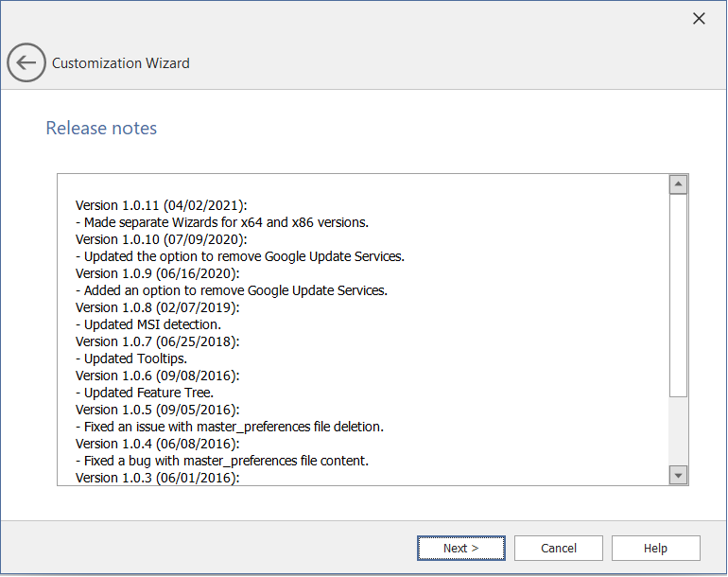Place cursor on the Version 1.0.11 line
The width and height of the screenshot is (728, 577).
160,205
